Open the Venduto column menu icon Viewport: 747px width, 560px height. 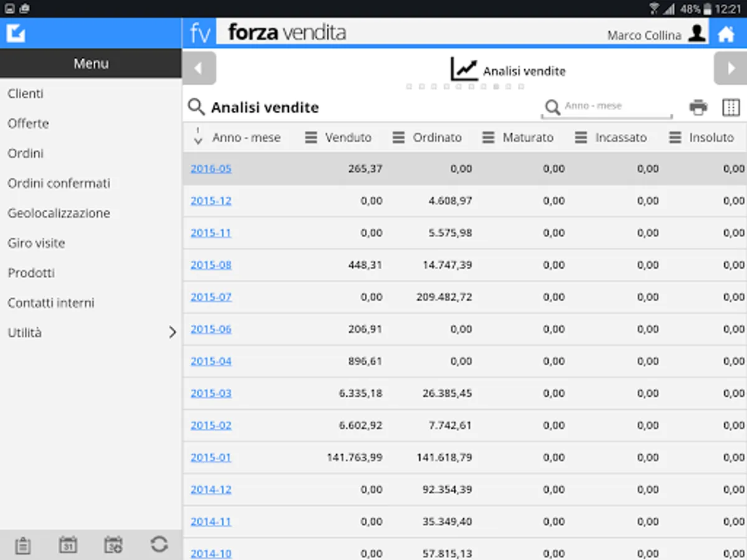311,138
